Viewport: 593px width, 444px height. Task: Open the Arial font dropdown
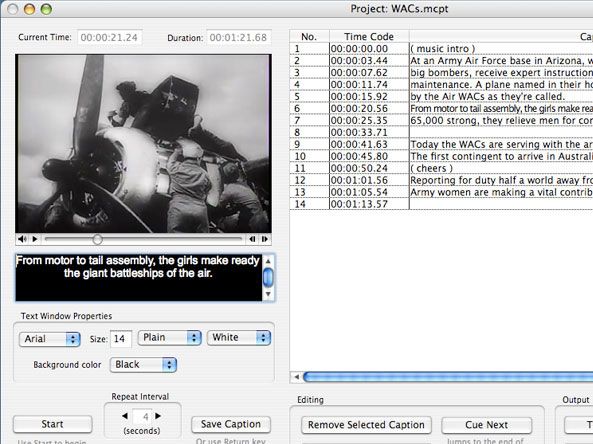[x=50, y=339]
